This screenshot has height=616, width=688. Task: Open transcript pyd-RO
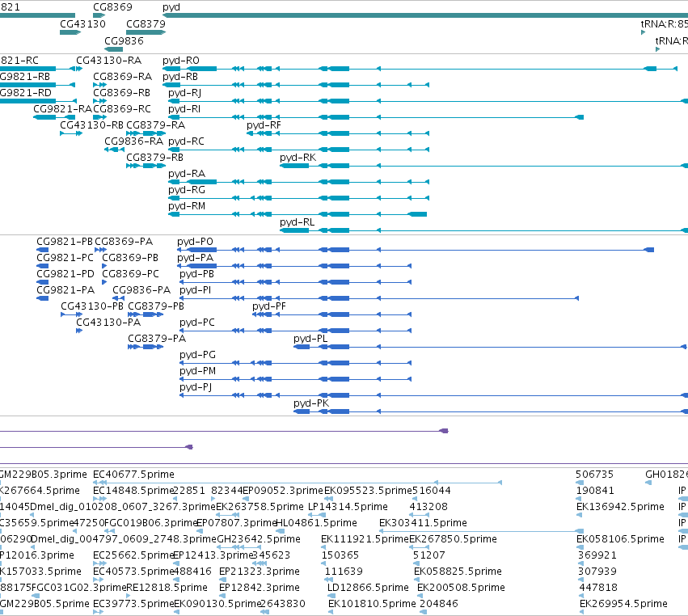coord(181,61)
